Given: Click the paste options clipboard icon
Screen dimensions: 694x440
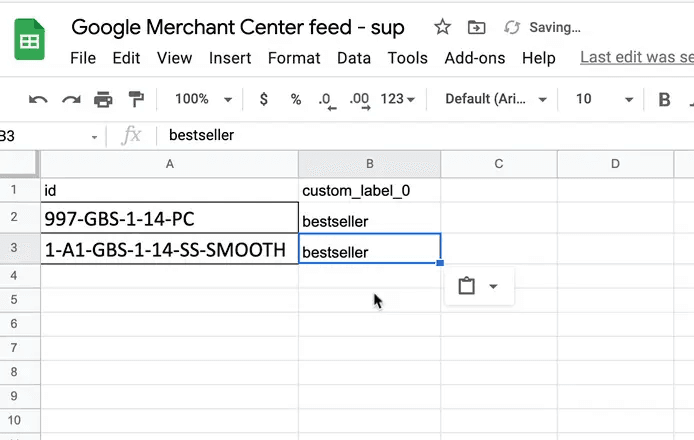Looking at the screenshot, I should [467, 286].
